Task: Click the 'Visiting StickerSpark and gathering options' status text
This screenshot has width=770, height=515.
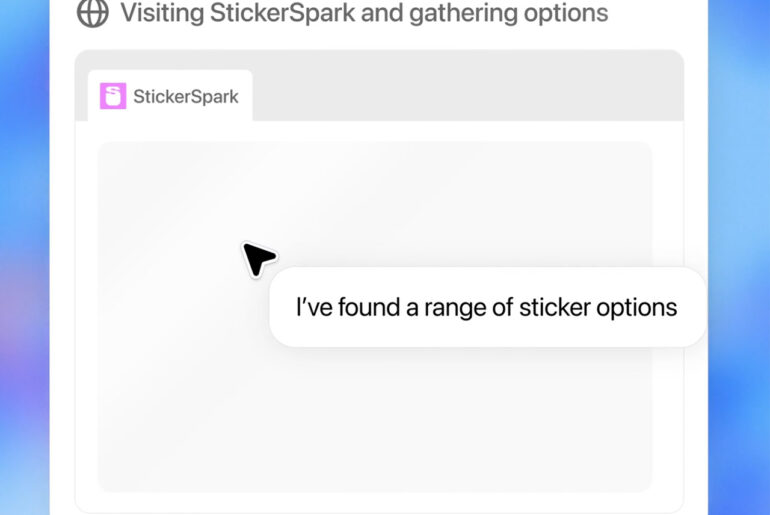Action: [x=364, y=13]
